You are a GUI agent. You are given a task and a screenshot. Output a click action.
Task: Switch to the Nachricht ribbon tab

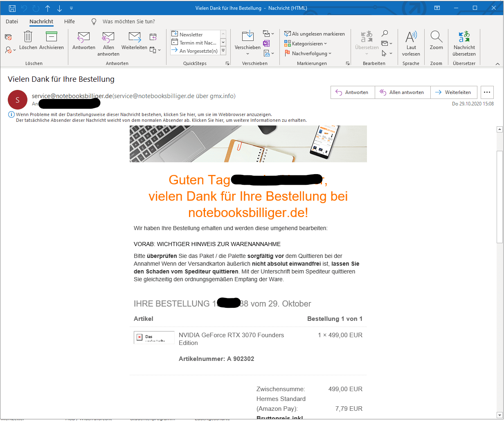pyautogui.click(x=41, y=21)
